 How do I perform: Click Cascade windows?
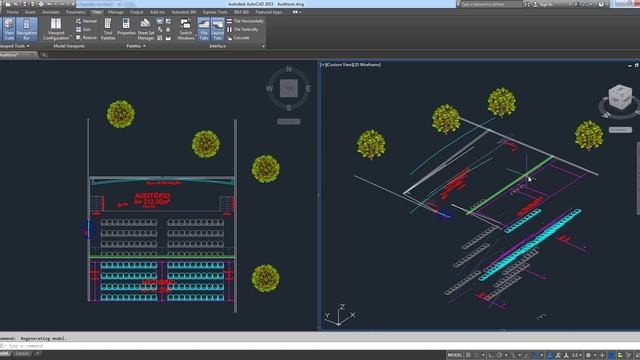[x=238, y=38]
